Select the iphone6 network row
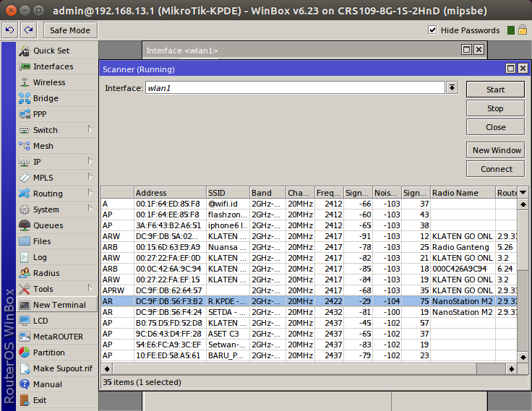532x411 pixels. 309,225
